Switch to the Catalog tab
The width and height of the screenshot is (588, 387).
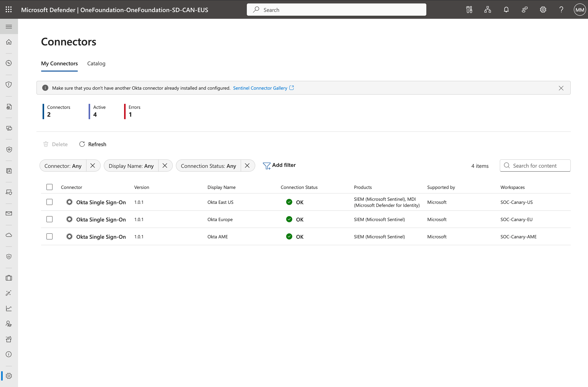(x=96, y=63)
